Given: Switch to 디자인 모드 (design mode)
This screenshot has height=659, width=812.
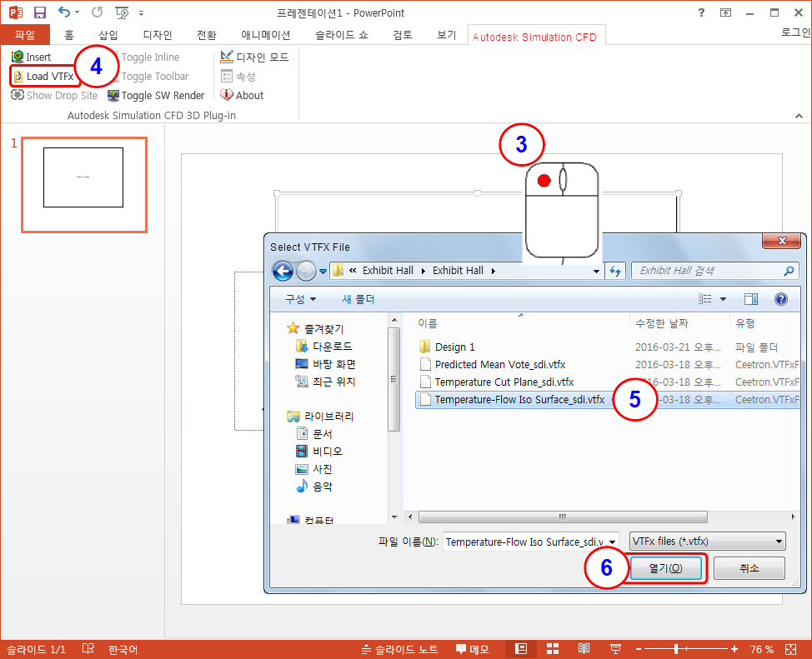Looking at the screenshot, I should point(254,57).
